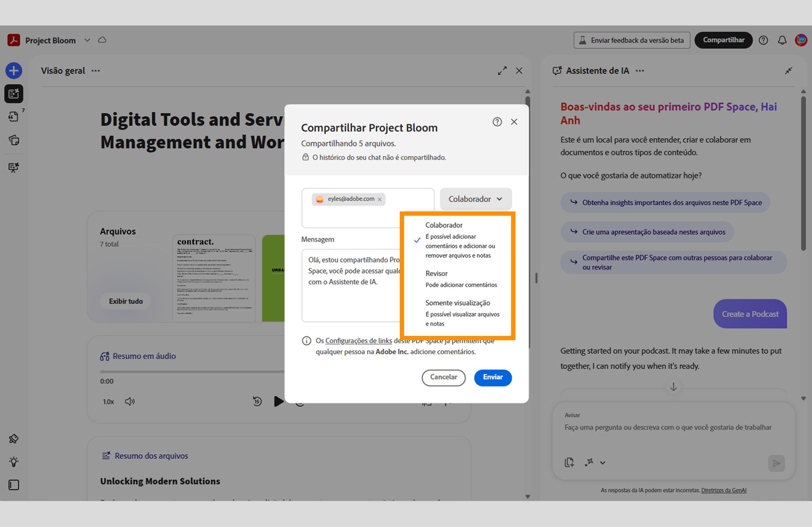Open notifications bell icon
The height and width of the screenshot is (527, 812).
click(782, 40)
